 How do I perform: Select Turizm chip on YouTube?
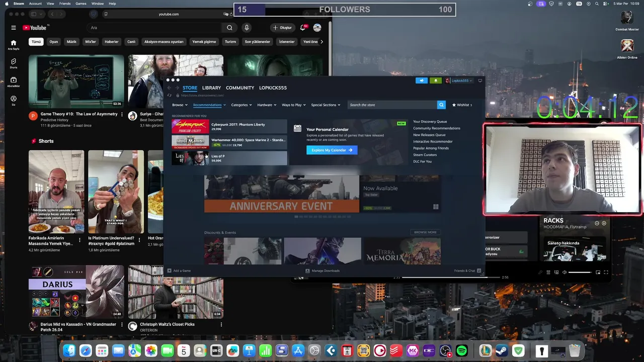tap(230, 42)
